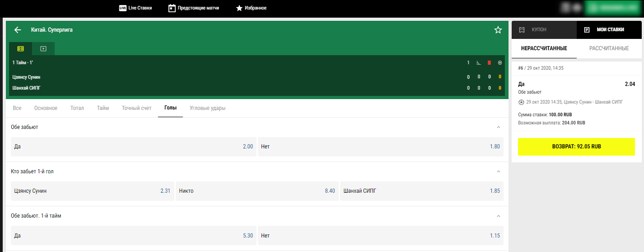Collapse the Обе забьют. 1-й тайм section
Screen dimensions: 644x252
(x=499, y=216)
